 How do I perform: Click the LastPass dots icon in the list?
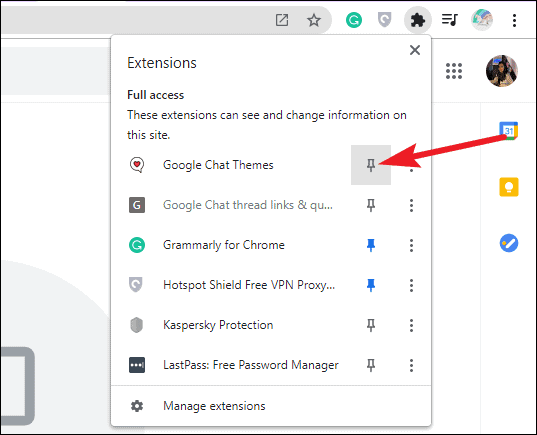(137, 365)
